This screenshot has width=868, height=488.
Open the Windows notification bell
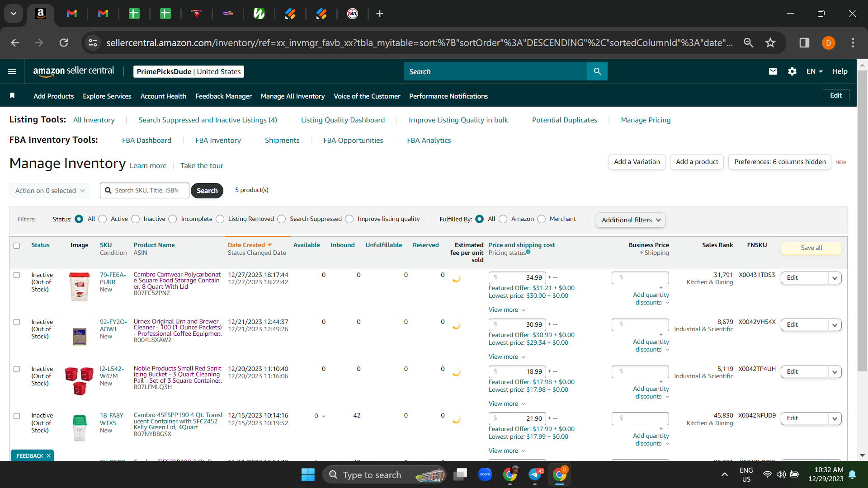[x=853, y=474]
